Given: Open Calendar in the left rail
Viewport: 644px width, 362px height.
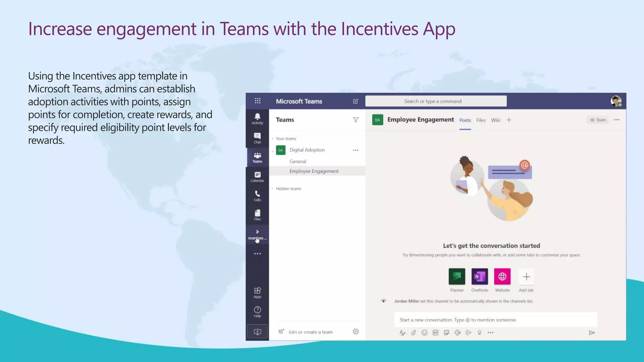Looking at the screenshot, I should tap(257, 177).
